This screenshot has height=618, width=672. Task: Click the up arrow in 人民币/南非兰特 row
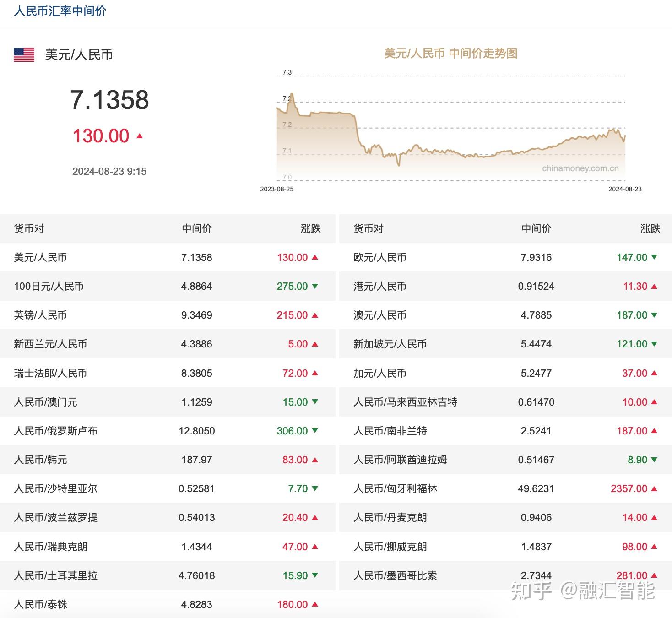tap(654, 431)
